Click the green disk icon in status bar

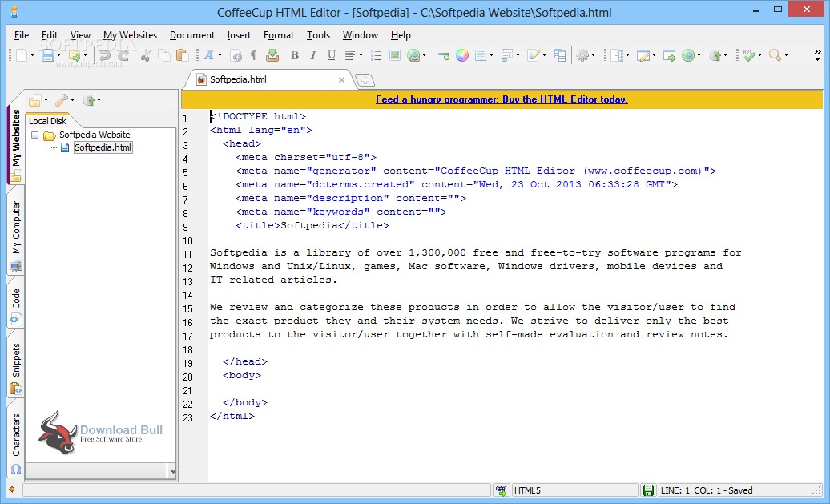point(648,490)
